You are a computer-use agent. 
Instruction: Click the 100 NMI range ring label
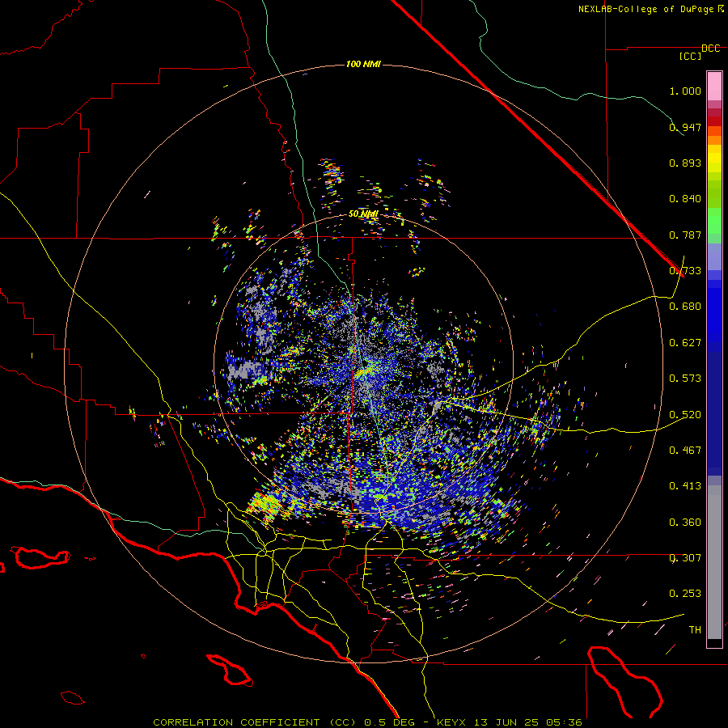click(363, 64)
